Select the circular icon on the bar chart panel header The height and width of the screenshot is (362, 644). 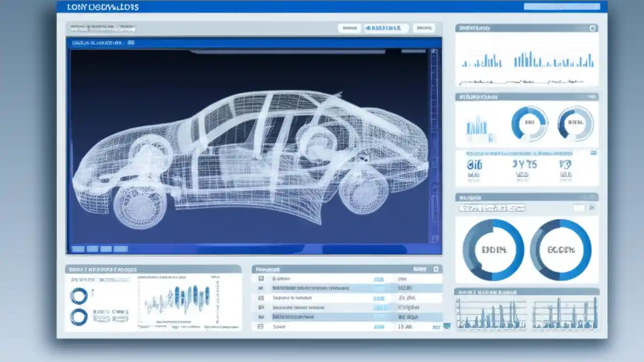pos(592,28)
